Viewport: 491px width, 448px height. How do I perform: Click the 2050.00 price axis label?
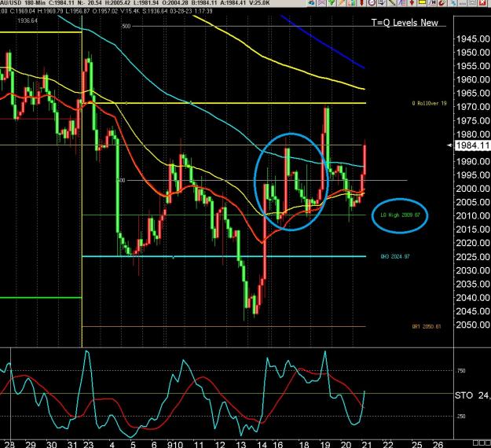473,325
